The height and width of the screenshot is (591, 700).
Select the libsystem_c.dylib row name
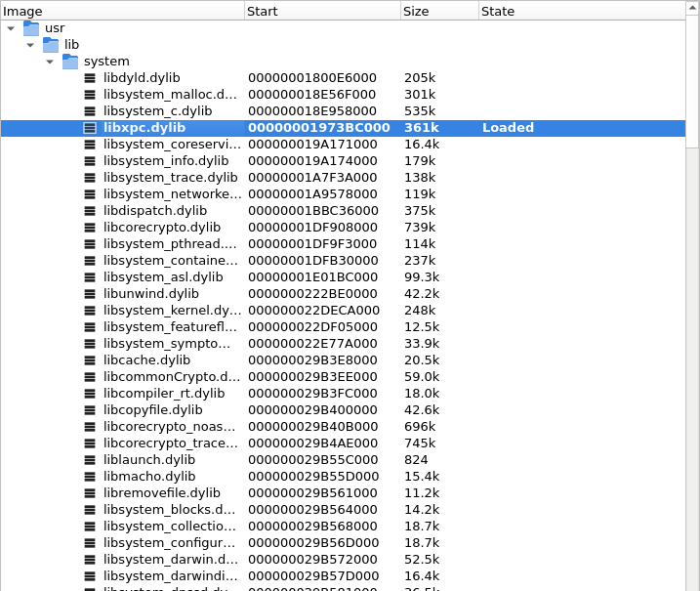[157, 111]
